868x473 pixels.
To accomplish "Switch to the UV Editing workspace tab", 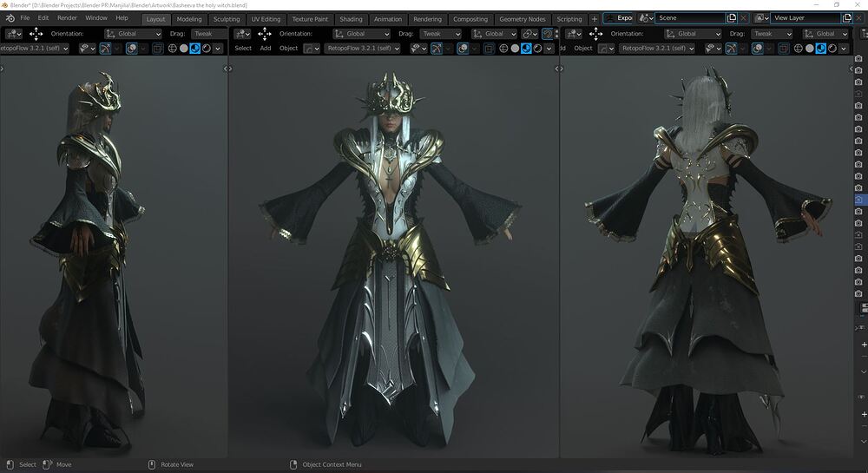I will (x=266, y=19).
